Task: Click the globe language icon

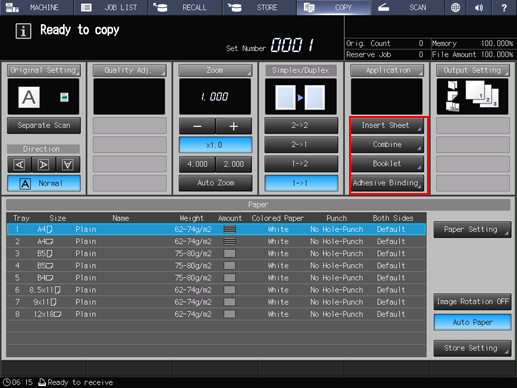Action: tap(455, 7)
